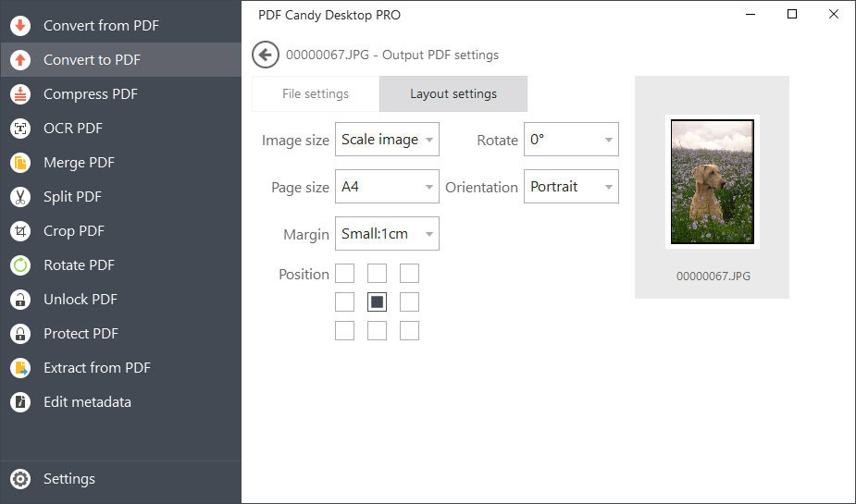Open the Margin Small:1cm dropdown
The height and width of the screenshot is (504, 856).
click(387, 233)
